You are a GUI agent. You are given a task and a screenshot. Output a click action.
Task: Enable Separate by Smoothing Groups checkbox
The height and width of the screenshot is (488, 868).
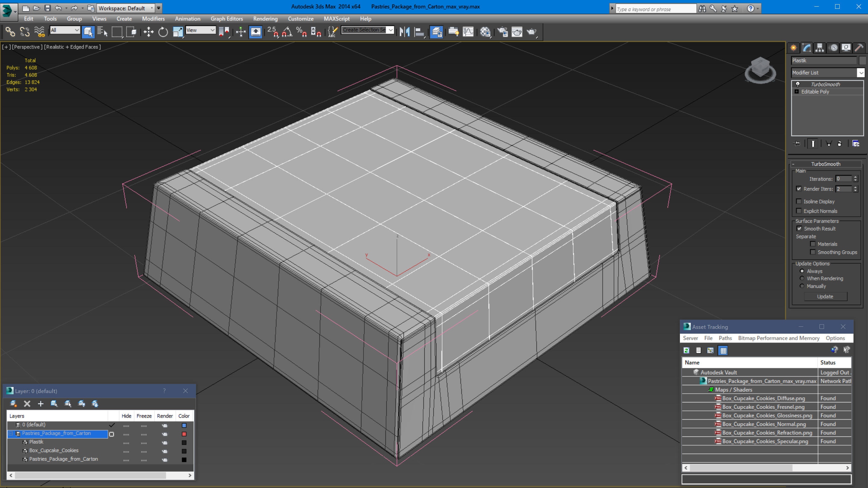tap(813, 252)
